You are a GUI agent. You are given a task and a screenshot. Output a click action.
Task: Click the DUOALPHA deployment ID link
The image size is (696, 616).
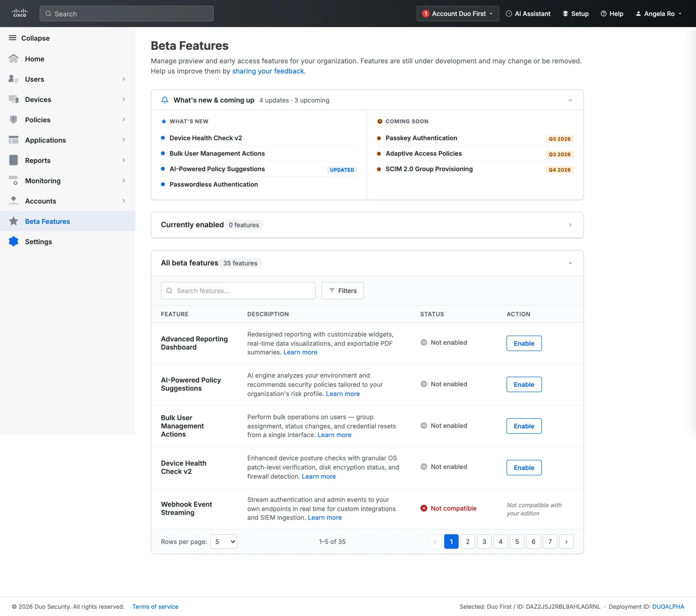coord(668,607)
